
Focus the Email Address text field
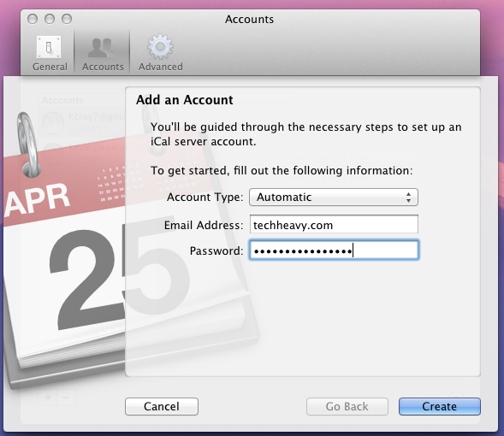(x=334, y=224)
